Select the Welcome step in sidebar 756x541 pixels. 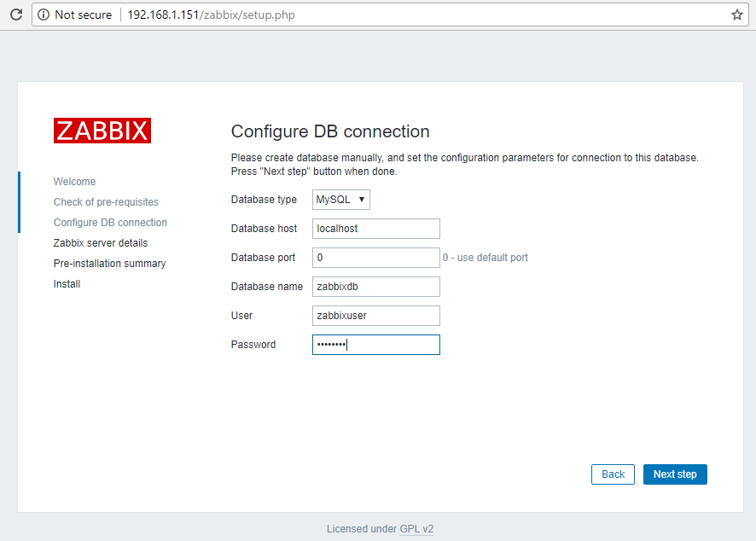point(75,182)
